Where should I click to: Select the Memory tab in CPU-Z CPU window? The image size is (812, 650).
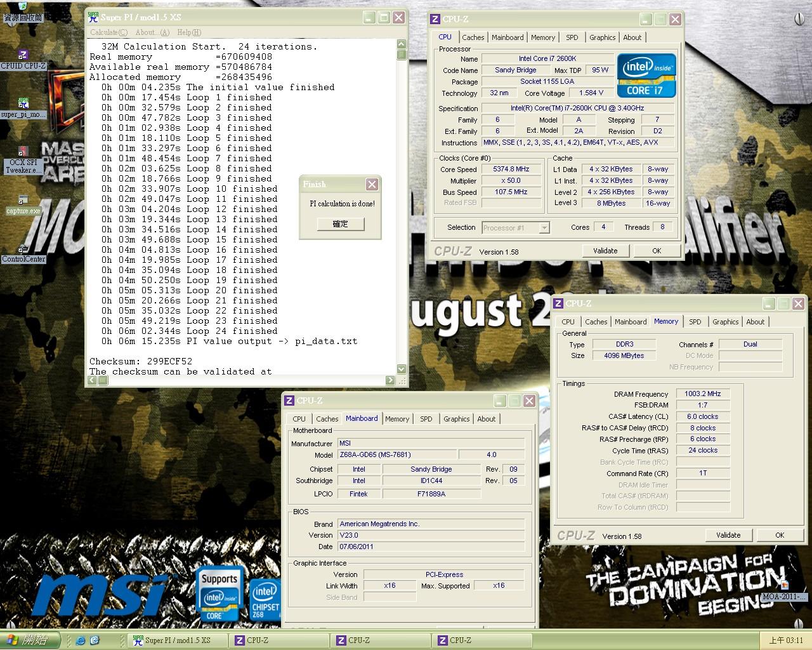(x=543, y=37)
